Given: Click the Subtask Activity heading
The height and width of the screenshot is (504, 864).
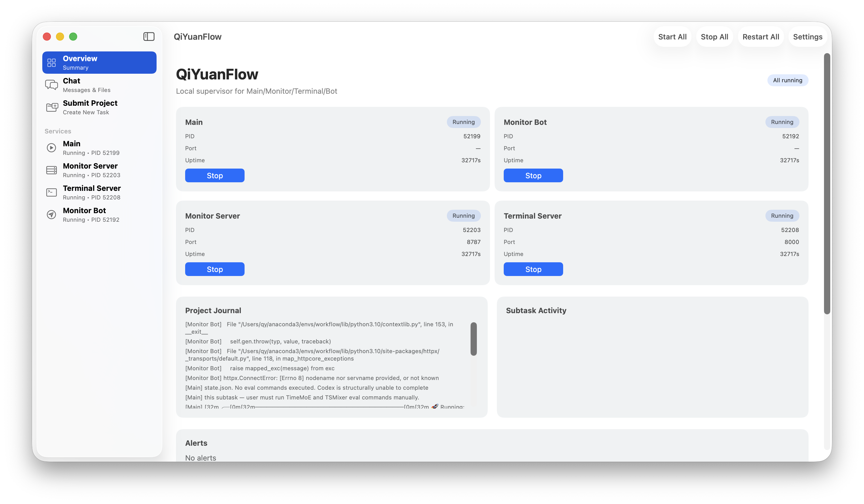Looking at the screenshot, I should coord(536,310).
